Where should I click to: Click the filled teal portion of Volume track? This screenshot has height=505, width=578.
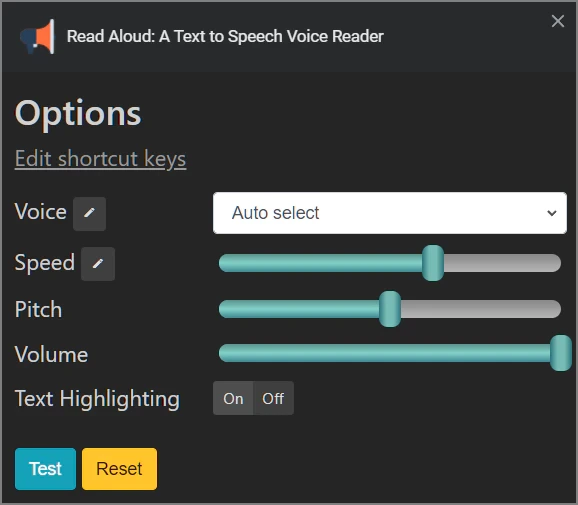(x=384, y=353)
